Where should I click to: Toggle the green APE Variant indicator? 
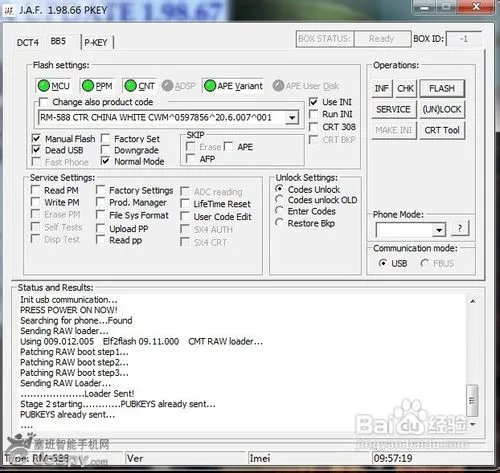tap(233, 86)
